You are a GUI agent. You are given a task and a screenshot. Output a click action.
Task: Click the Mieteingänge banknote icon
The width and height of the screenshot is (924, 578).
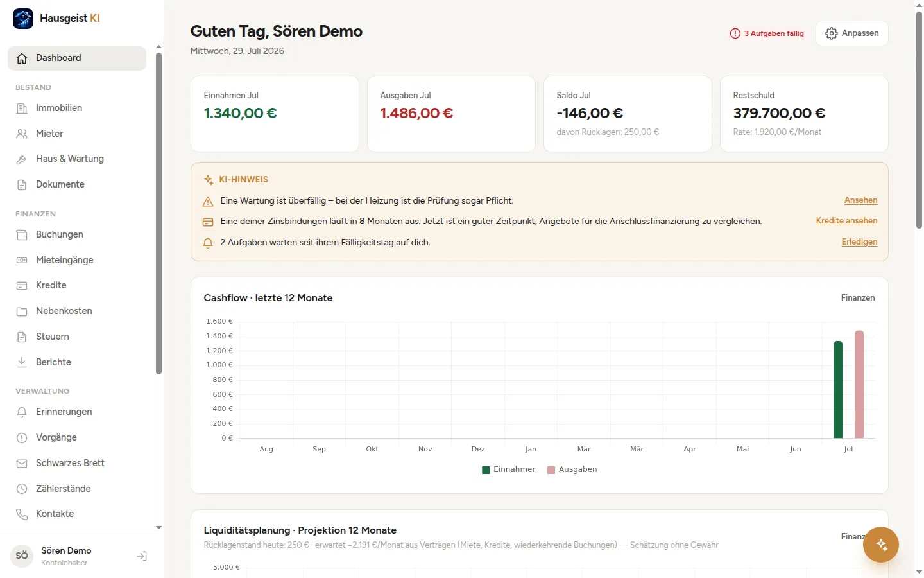click(22, 260)
